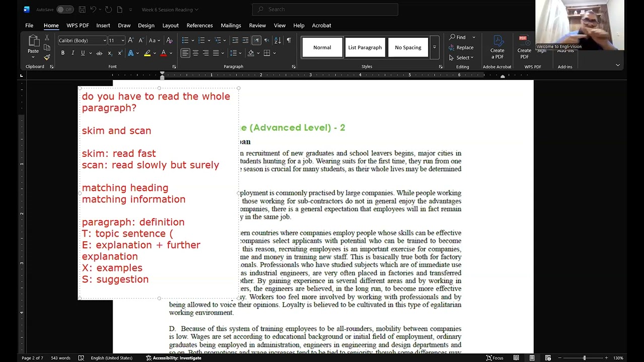This screenshot has height=362, width=644.
Task: Toggle Focus mode in status bar
Action: (x=495, y=358)
